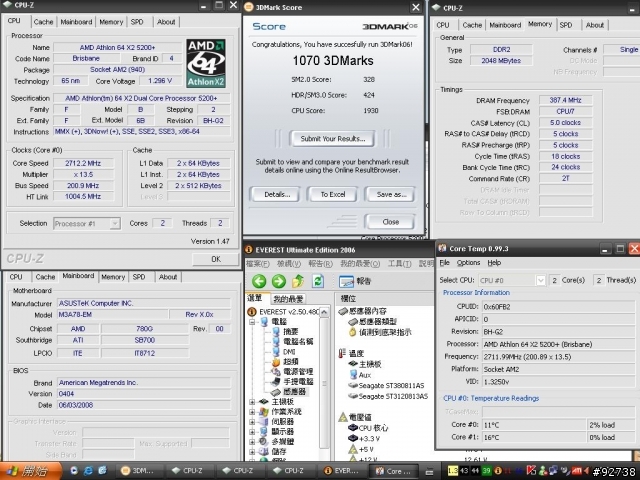Expand the 伺服器 tree node

(x=252, y=422)
